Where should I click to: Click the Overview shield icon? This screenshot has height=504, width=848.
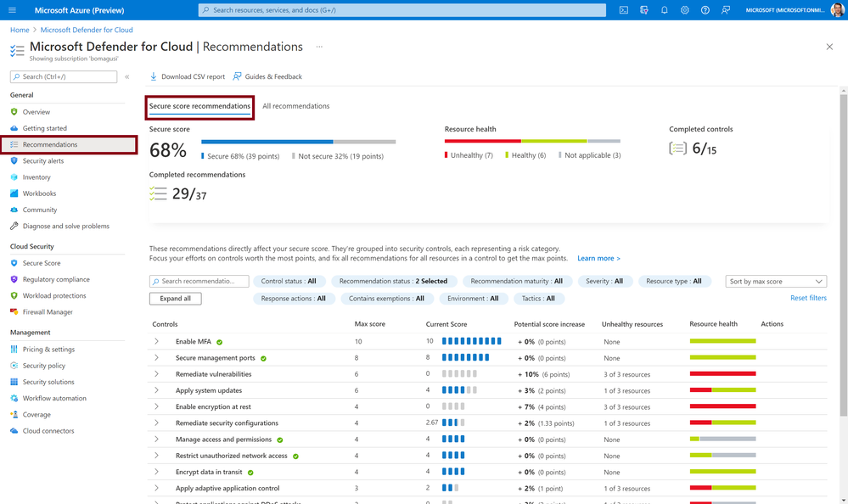[x=14, y=112]
